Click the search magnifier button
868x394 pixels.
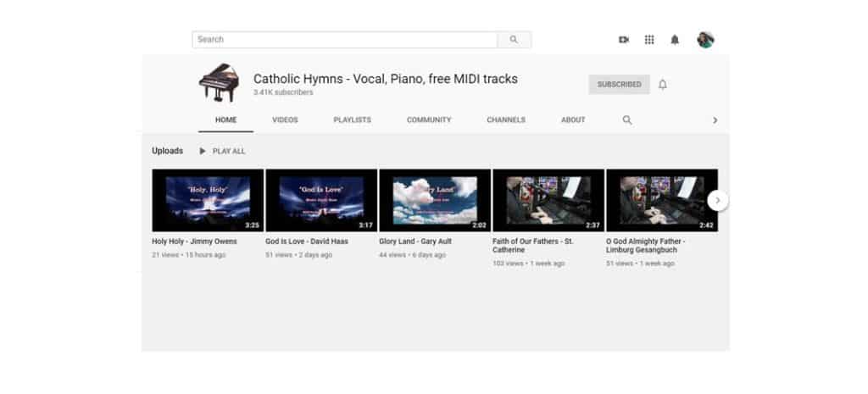point(515,40)
